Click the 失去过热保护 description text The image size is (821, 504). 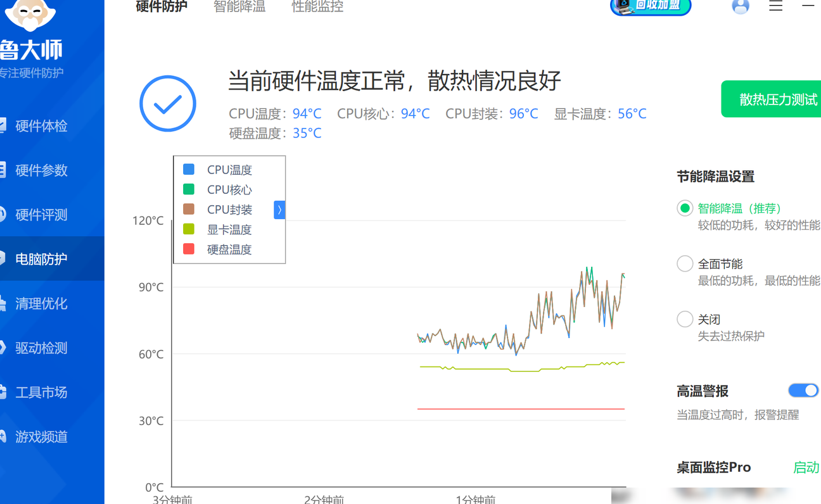coord(731,336)
